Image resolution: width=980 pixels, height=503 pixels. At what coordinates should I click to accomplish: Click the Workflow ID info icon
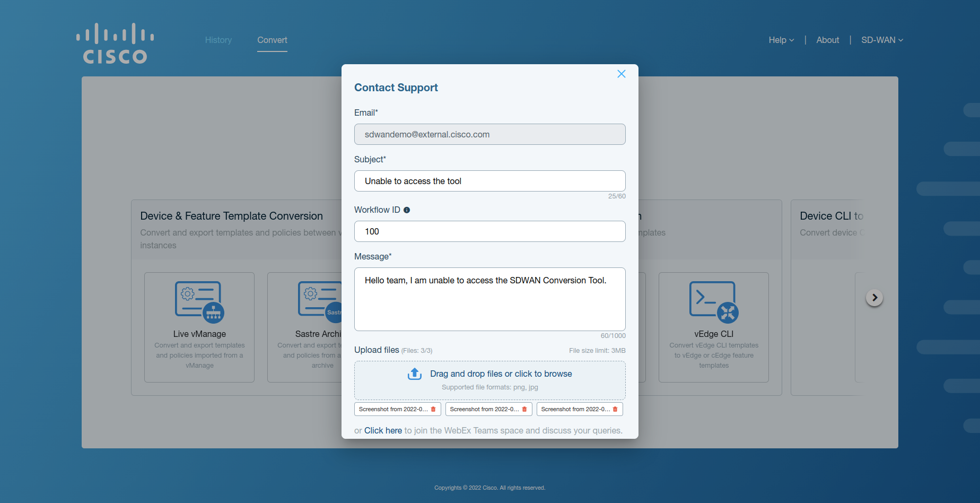(x=407, y=210)
